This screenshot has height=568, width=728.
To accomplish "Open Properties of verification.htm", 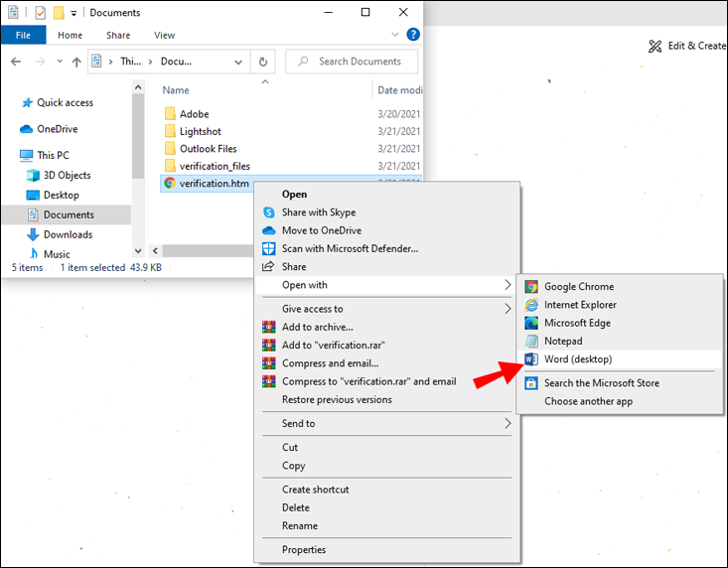I will [x=386, y=549].
